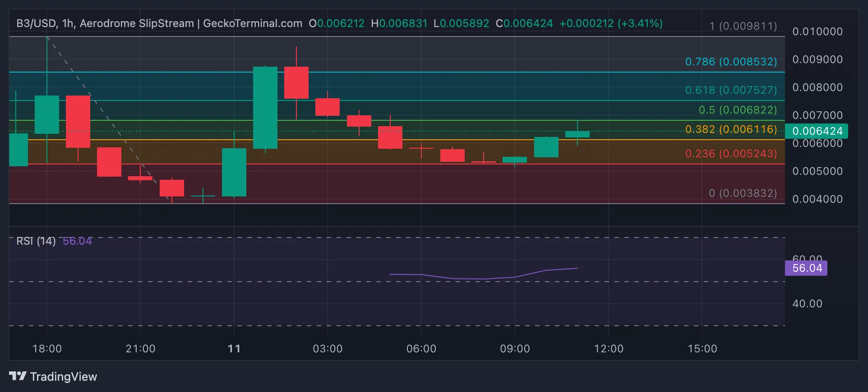
Task: Select the 0.236 (0.005243) Fibonacci label
Action: pos(731,154)
